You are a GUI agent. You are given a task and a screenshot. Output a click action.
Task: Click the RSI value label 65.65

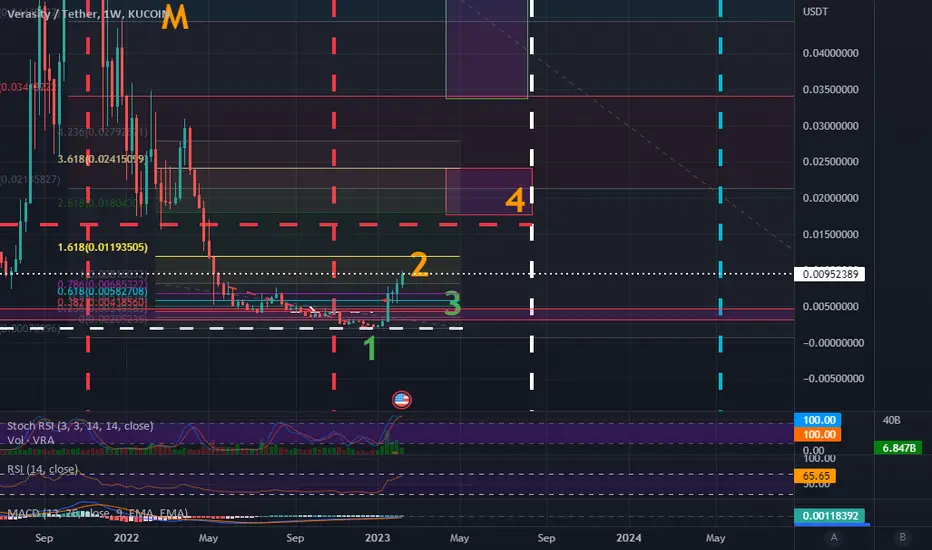816,476
